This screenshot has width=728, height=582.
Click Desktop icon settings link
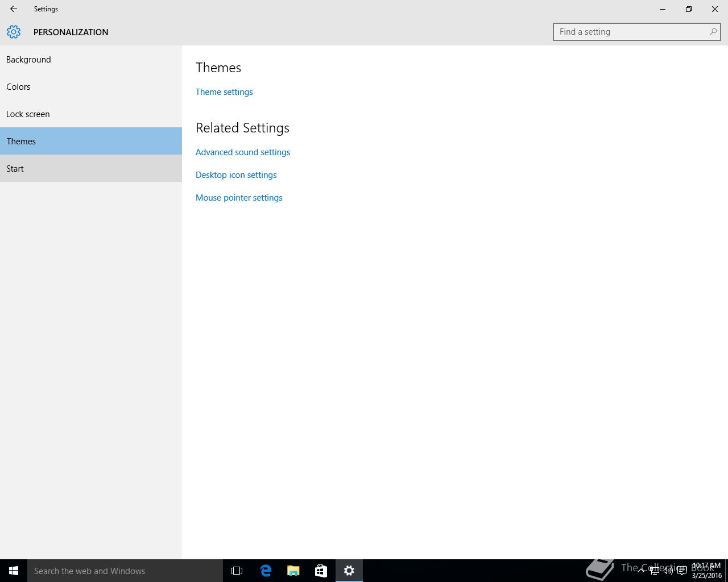[x=236, y=175]
